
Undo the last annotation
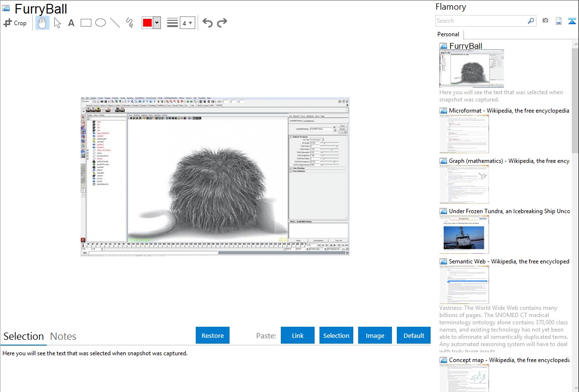207,23
